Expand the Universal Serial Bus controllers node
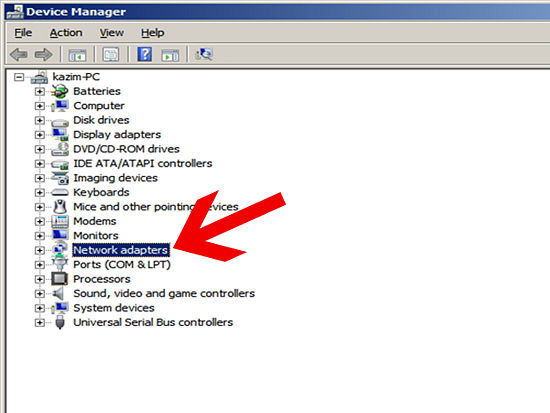 tap(39, 322)
